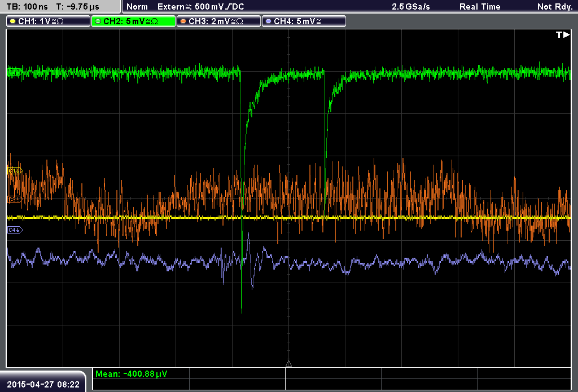Screen dimensions: 578x392
Task: Click the TB: 100 ns timebase readout
Action: tap(27, 7)
